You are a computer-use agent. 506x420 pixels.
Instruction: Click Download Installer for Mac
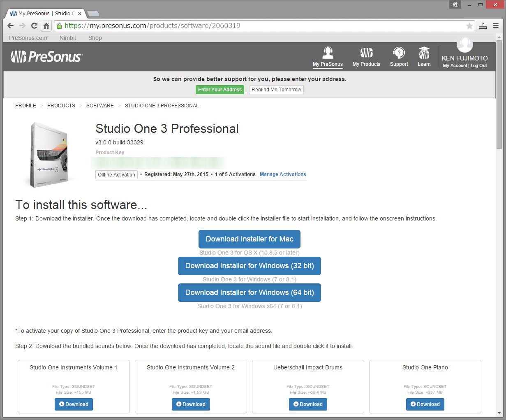click(250, 239)
